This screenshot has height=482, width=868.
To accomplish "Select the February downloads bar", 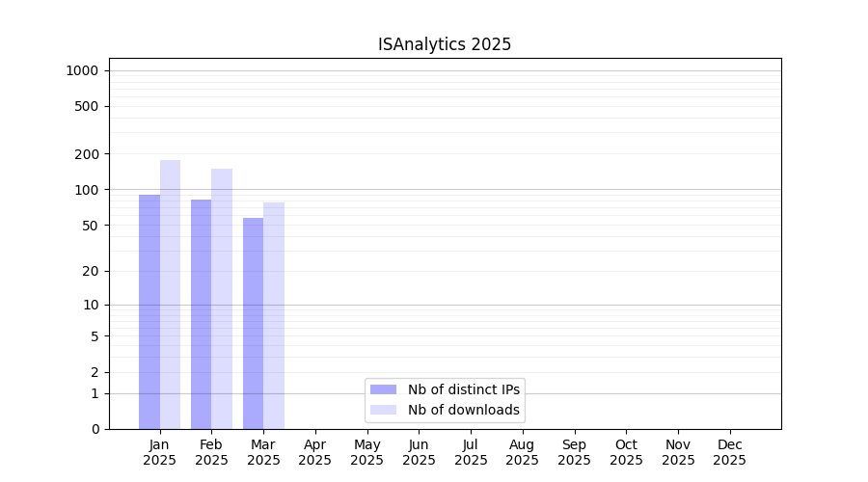I will tap(222, 299).
